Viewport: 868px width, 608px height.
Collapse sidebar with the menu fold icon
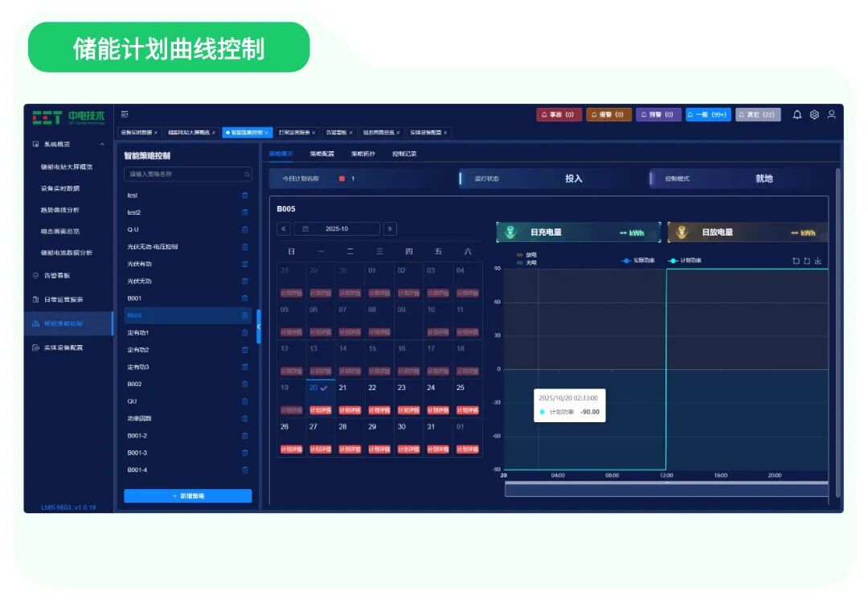125,114
